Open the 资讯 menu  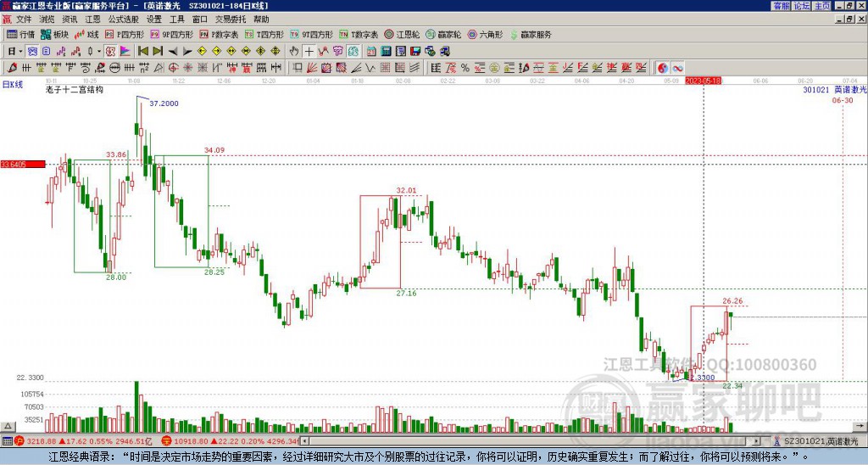[70, 20]
